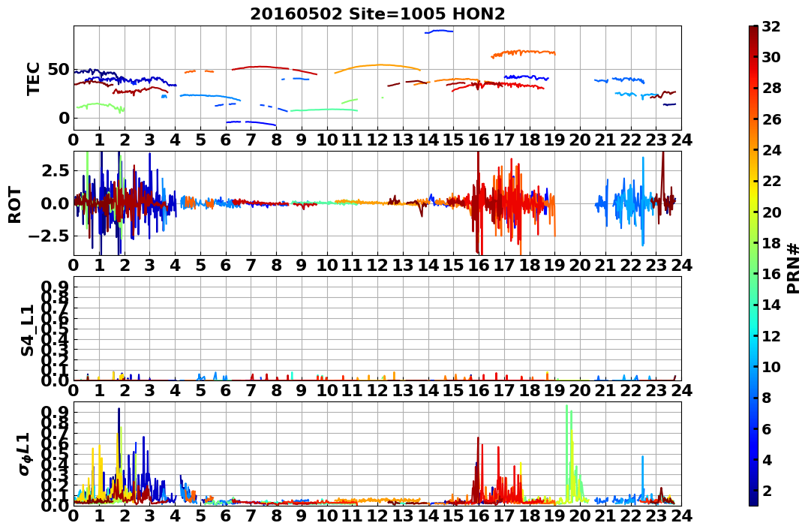Click the sigma-phi L1 y-axis label
This screenshot has height=532, width=808.
[25, 454]
